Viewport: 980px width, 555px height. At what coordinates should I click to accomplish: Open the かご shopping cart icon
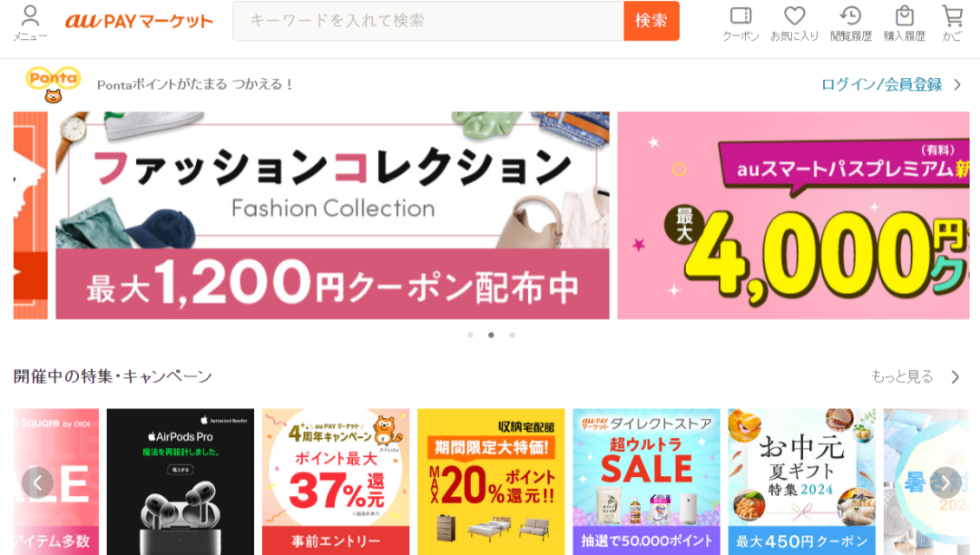tap(952, 23)
